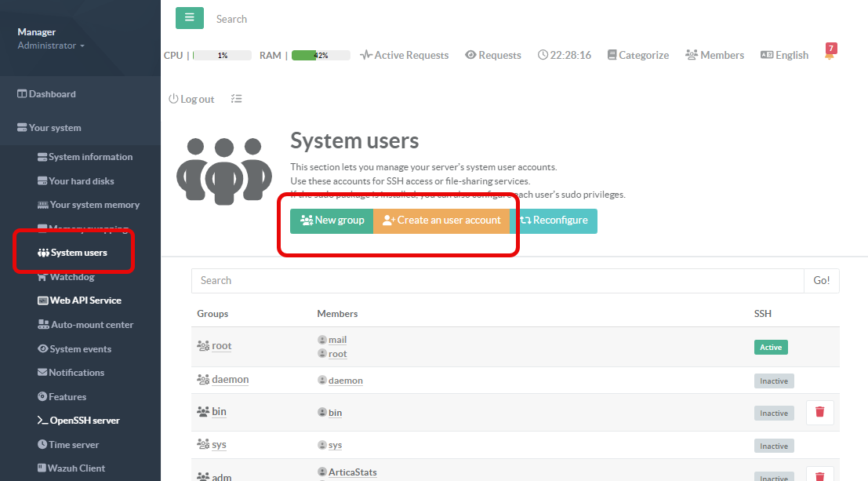868x481 pixels.
Task: Toggle Inactive SSH badge for sys group
Action: coord(773,446)
